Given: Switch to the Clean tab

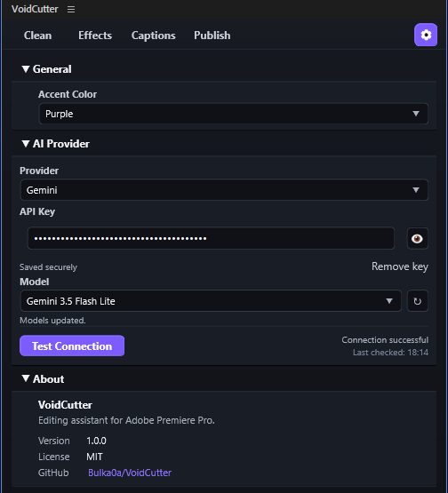Looking at the screenshot, I should [x=37, y=36].
